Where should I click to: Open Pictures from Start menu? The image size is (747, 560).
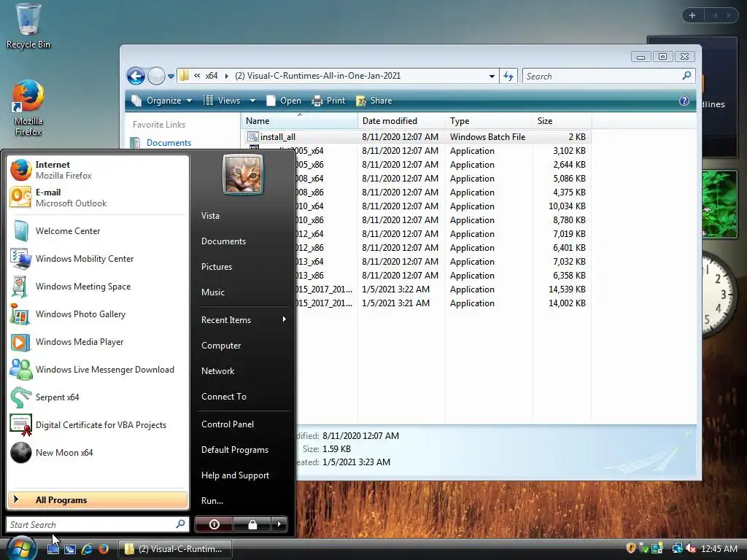point(244,267)
